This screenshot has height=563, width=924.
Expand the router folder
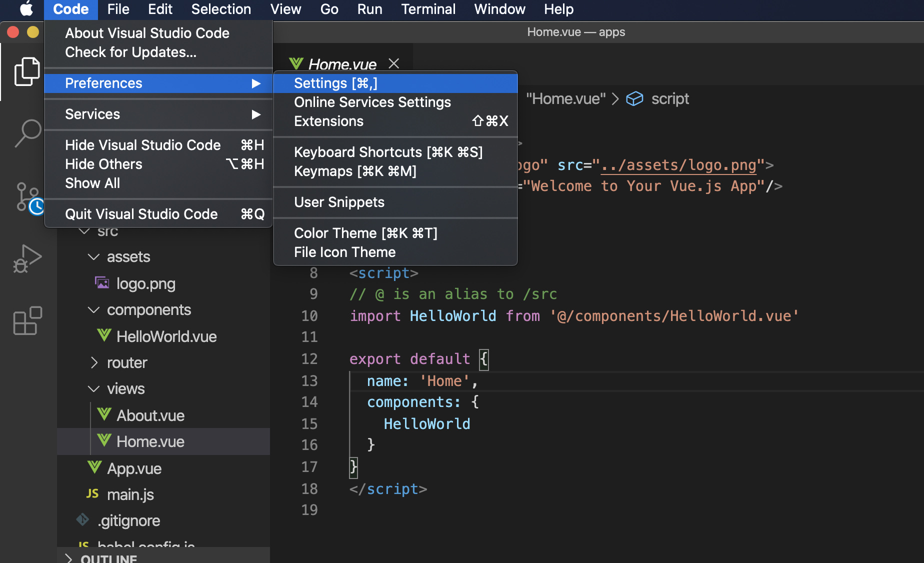(x=93, y=362)
